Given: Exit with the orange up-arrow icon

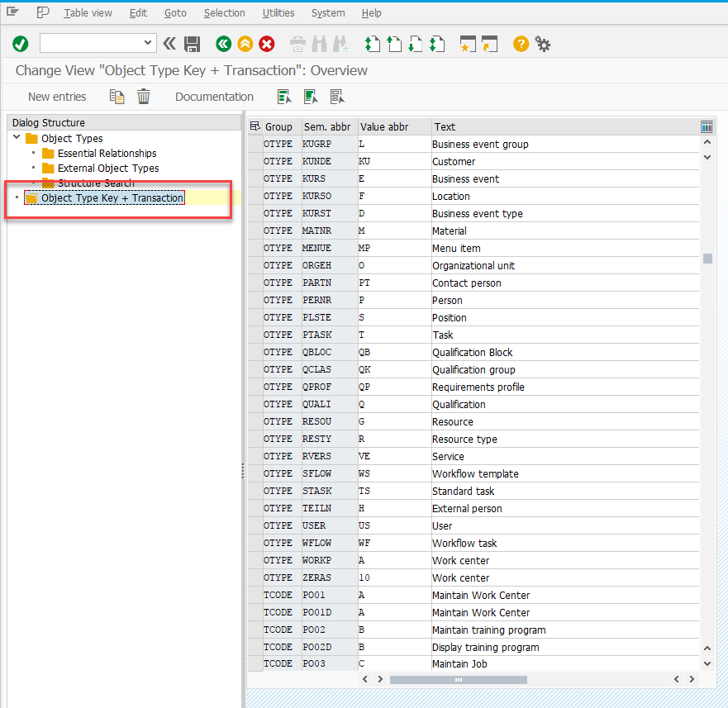Looking at the screenshot, I should click(x=245, y=44).
